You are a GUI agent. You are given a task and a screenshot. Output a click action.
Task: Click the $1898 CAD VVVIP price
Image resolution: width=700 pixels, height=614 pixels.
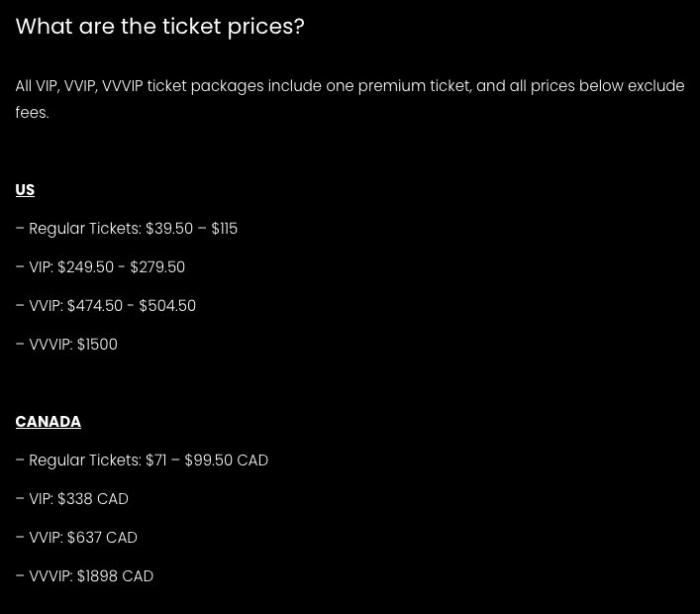(115, 576)
